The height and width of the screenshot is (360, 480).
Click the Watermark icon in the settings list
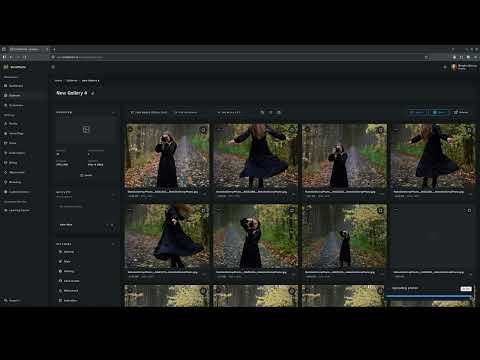(x=60, y=291)
